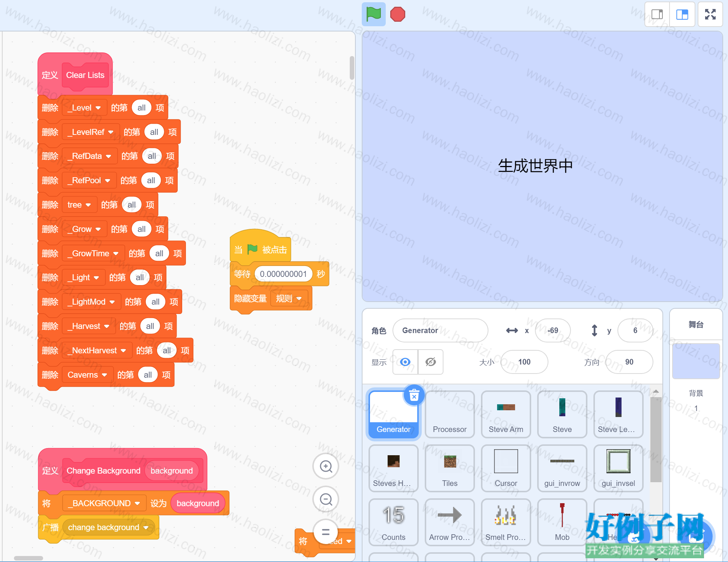Image resolution: width=728 pixels, height=562 pixels.
Task: Click the background argument in define block
Action: pos(172,471)
